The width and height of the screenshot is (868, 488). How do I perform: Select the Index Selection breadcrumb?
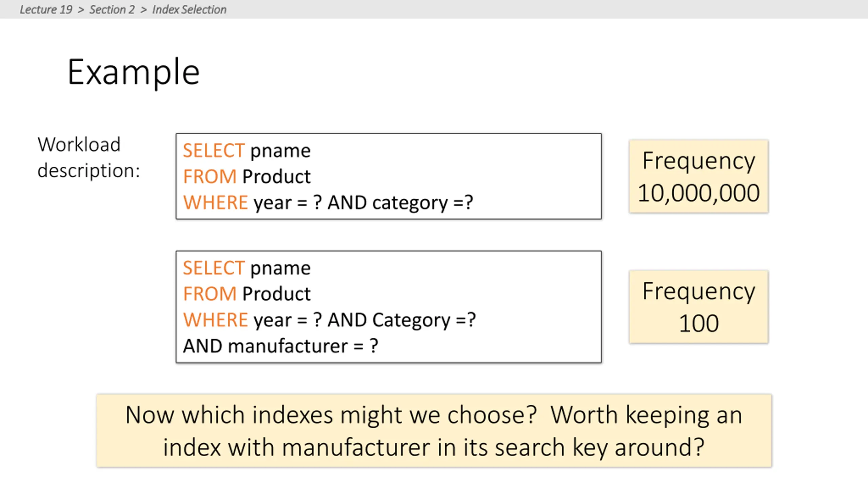click(189, 9)
